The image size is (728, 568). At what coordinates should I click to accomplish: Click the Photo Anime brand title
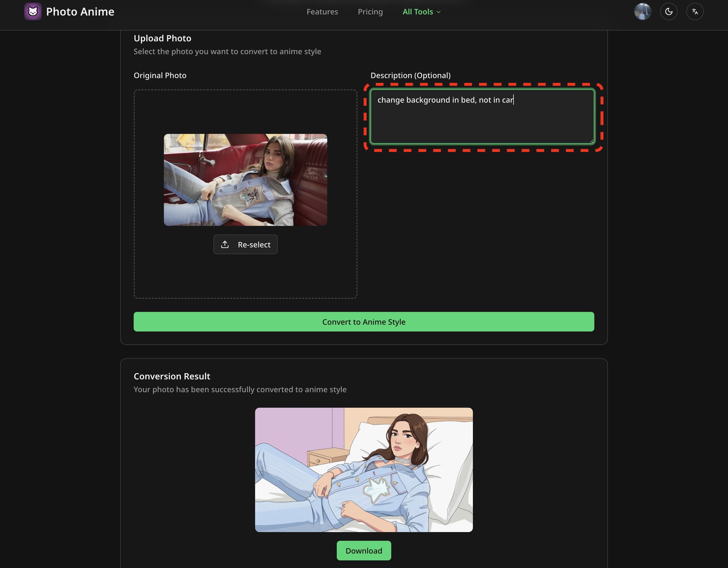pos(80,12)
